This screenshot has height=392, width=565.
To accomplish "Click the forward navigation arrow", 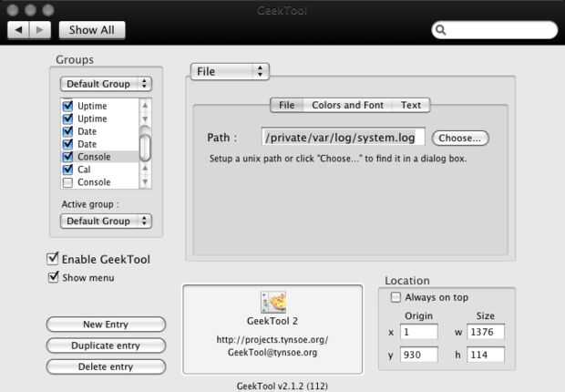I will point(40,30).
